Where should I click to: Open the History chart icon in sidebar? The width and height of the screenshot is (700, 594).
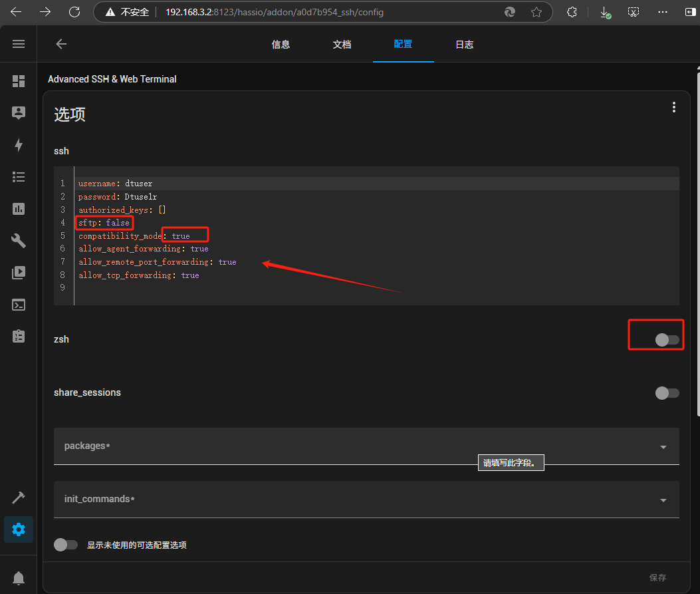[19, 209]
